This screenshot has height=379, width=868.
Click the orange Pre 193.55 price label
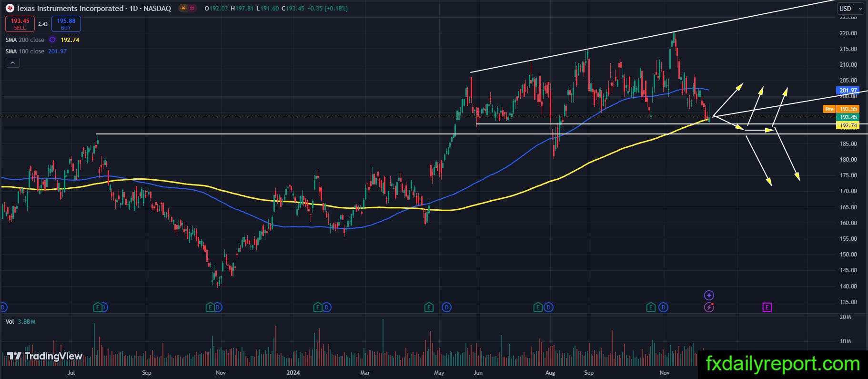click(x=841, y=109)
